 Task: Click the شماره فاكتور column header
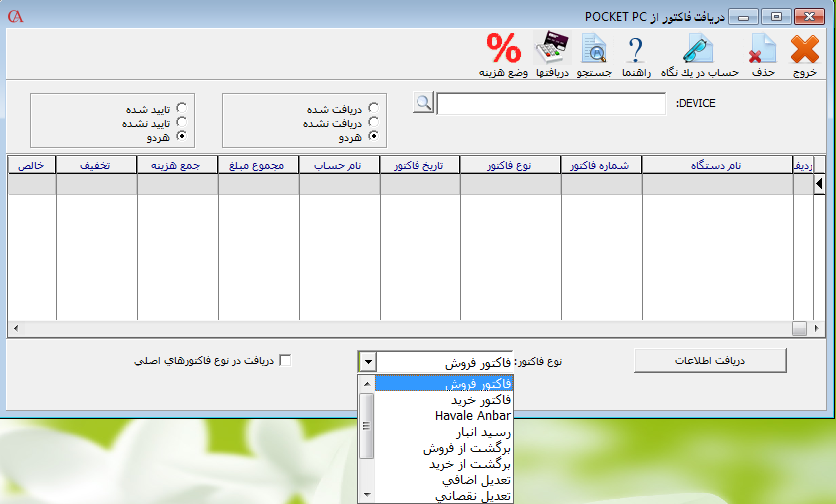[600, 165]
